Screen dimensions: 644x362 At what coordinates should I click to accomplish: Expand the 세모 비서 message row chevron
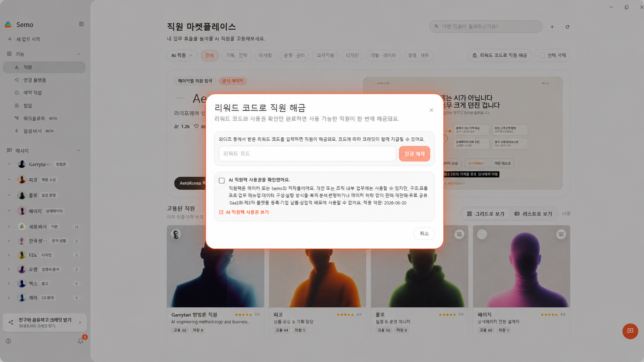point(9,227)
